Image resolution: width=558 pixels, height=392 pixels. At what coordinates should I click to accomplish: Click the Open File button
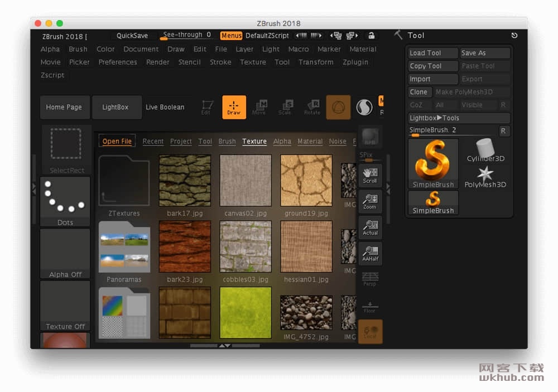117,141
